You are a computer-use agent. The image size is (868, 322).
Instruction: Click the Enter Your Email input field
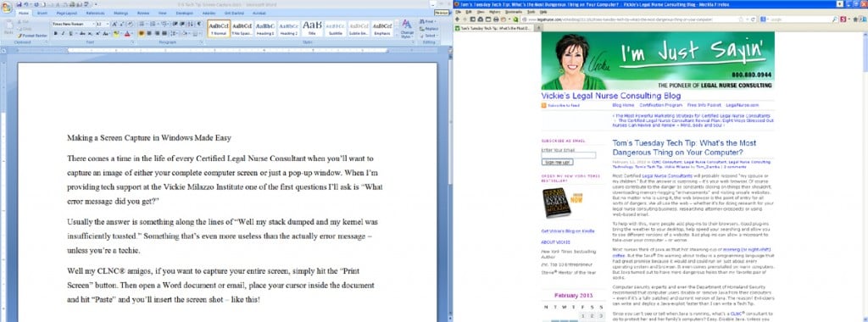click(569, 155)
